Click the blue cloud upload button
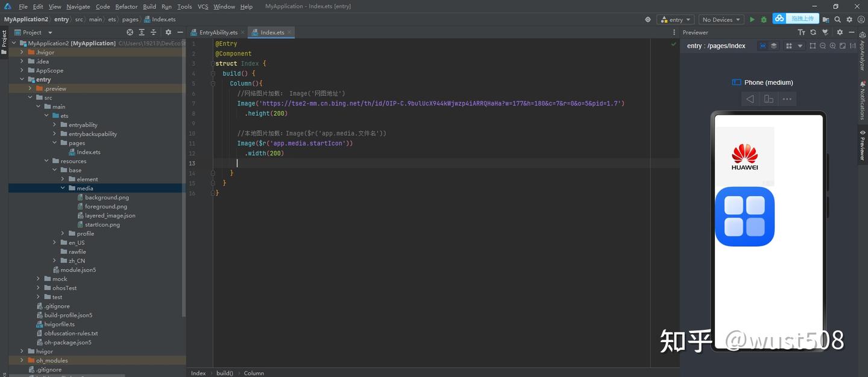The height and width of the screenshot is (377, 868). pos(796,19)
